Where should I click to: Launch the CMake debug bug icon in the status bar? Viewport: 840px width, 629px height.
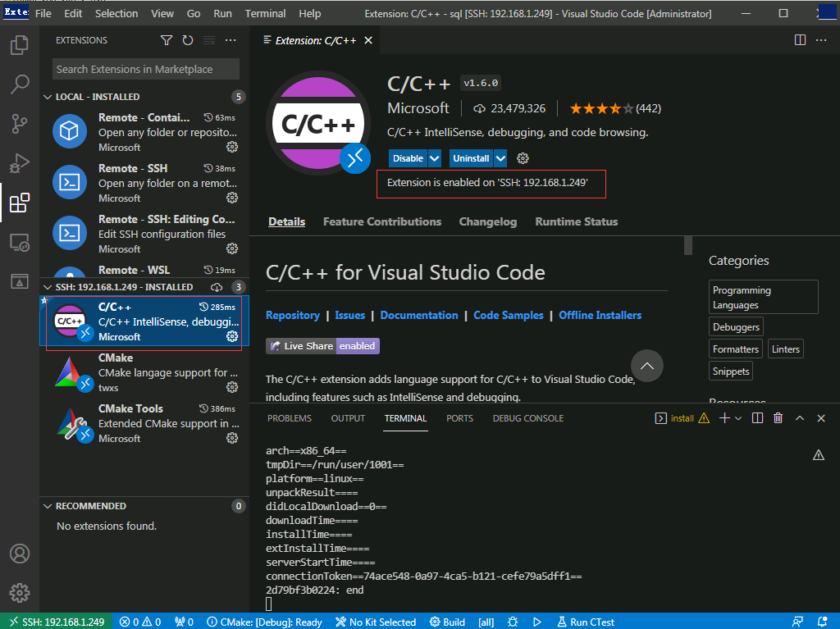513,622
